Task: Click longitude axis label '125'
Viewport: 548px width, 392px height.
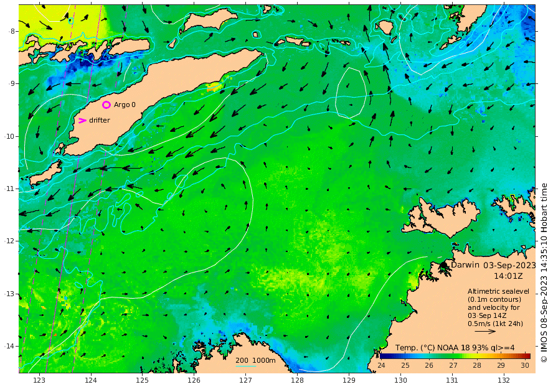Action: [142, 380]
